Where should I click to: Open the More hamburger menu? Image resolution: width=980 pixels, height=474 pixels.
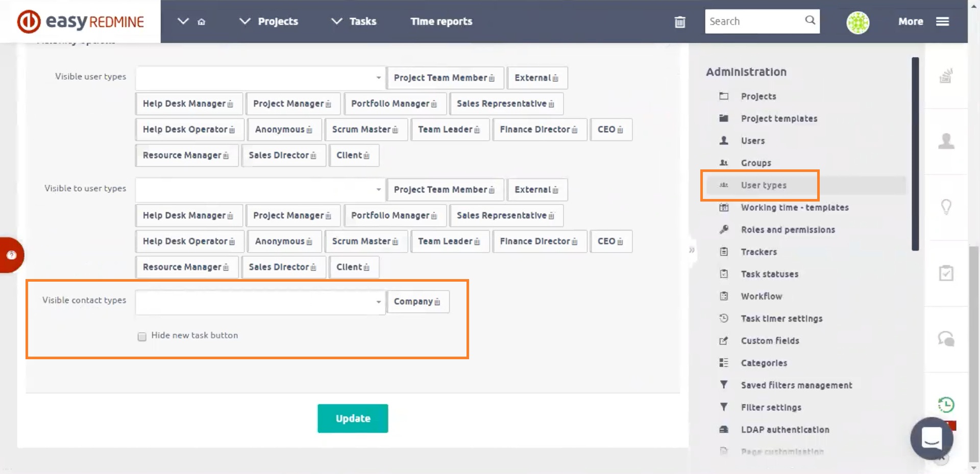point(942,21)
